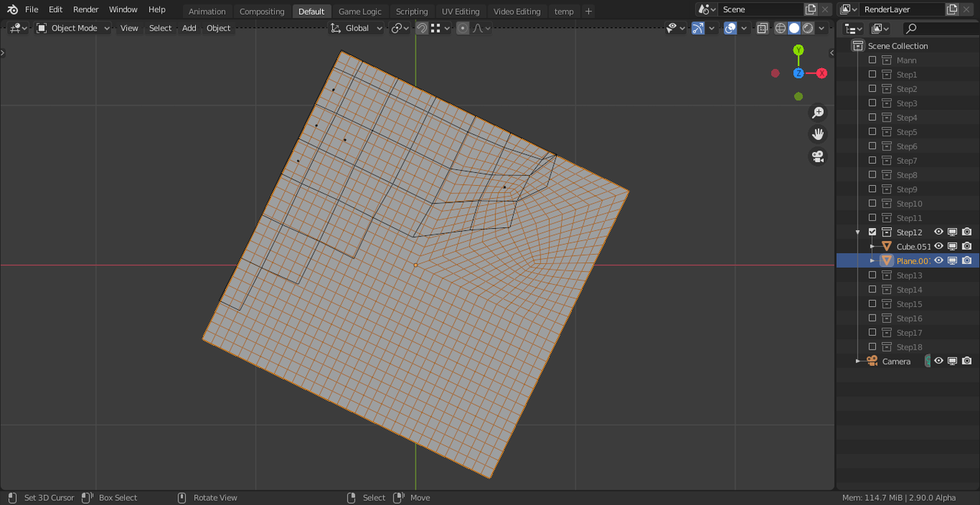Click the pan hand icon in viewport
The image size is (980, 505).
[x=818, y=135]
